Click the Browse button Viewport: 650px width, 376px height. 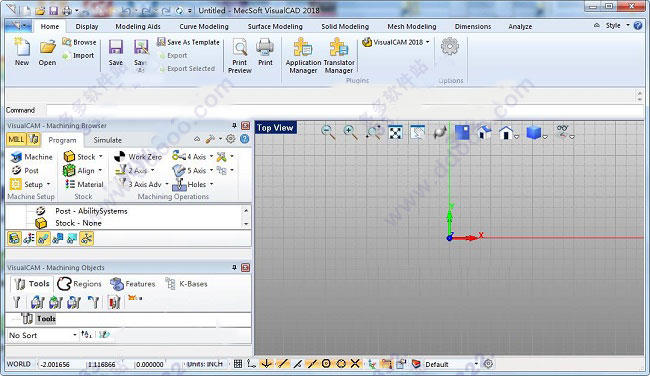(80, 42)
